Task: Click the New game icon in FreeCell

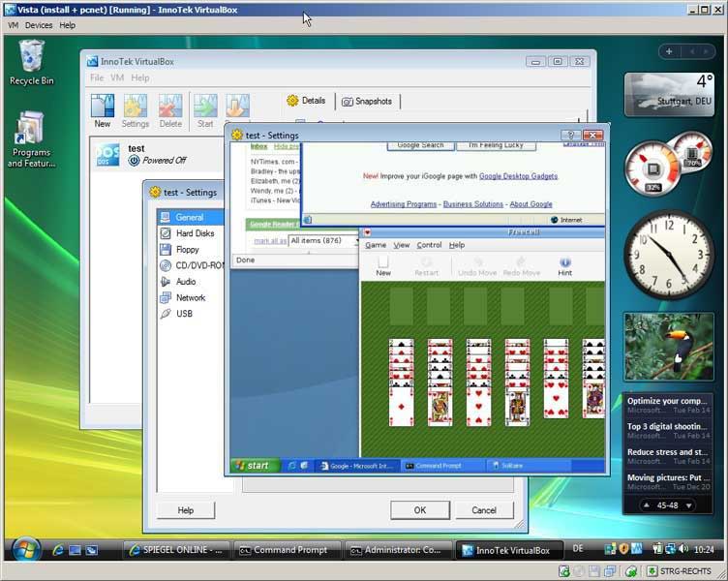Action: [x=383, y=267]
